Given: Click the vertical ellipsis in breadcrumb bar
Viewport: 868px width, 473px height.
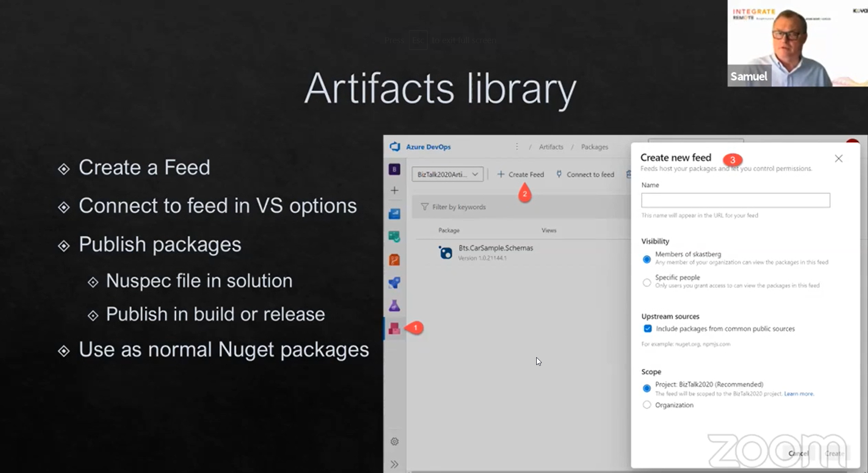Looking at the screenshot, I should tap(517, 147).
